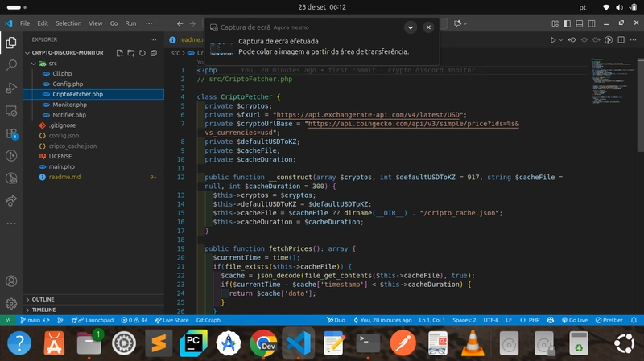The height and width of the screenshot is (361, 644).
Task: Open the Manage gear icon
Action: [x=11, y=304]
